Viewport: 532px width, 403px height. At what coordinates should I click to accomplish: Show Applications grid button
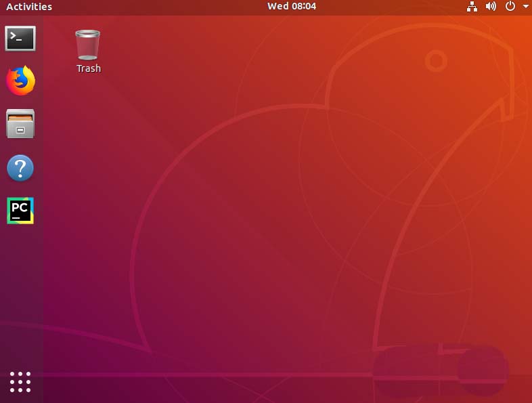pyautogui.click(x=20, y=382)
